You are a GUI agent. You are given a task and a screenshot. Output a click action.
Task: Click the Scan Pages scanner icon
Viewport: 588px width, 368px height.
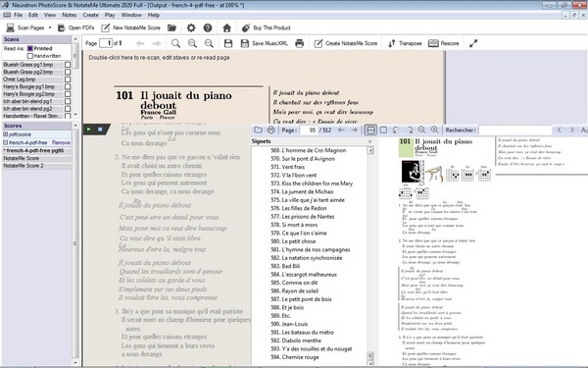click(10, 27)
